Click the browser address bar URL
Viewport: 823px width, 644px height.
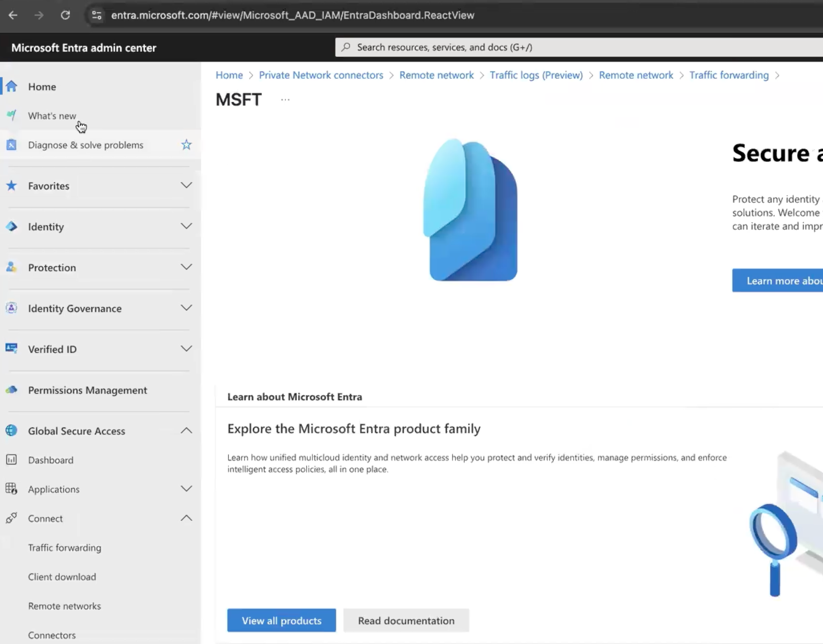click(x=293, y=15)
